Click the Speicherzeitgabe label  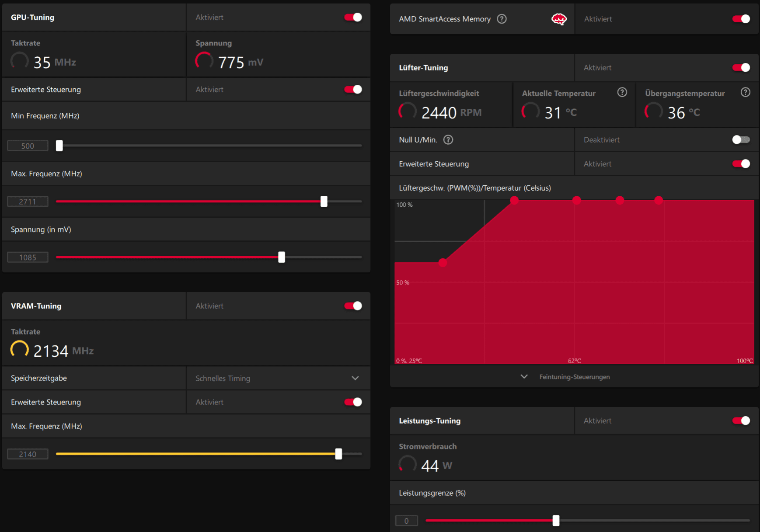tap(39, 378)
